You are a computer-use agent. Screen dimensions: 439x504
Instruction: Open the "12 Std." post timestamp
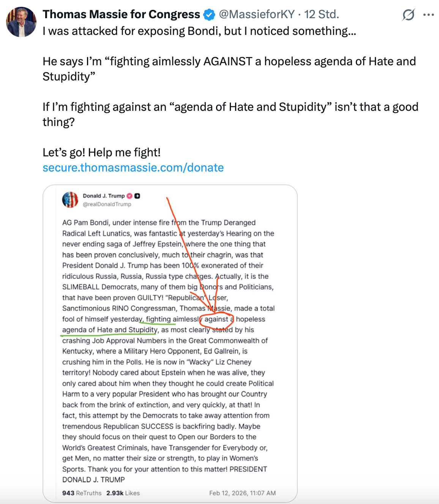click(321, 14)
